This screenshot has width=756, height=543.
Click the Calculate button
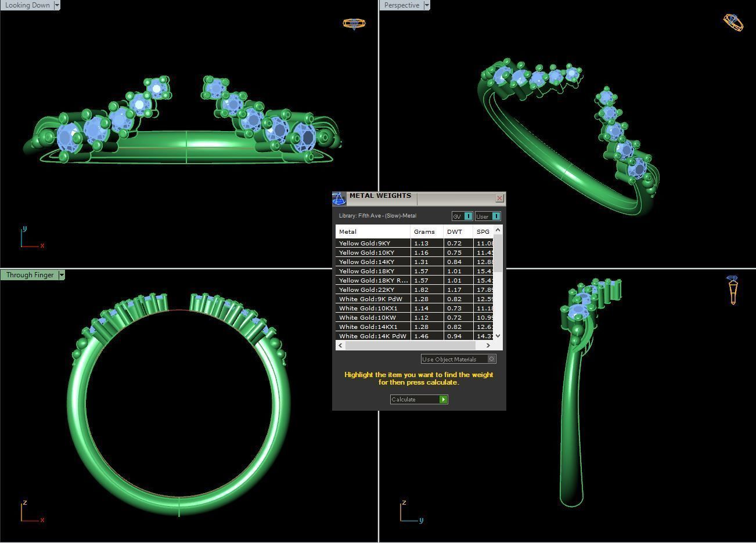pyautogui.click(x=419, y=399)
